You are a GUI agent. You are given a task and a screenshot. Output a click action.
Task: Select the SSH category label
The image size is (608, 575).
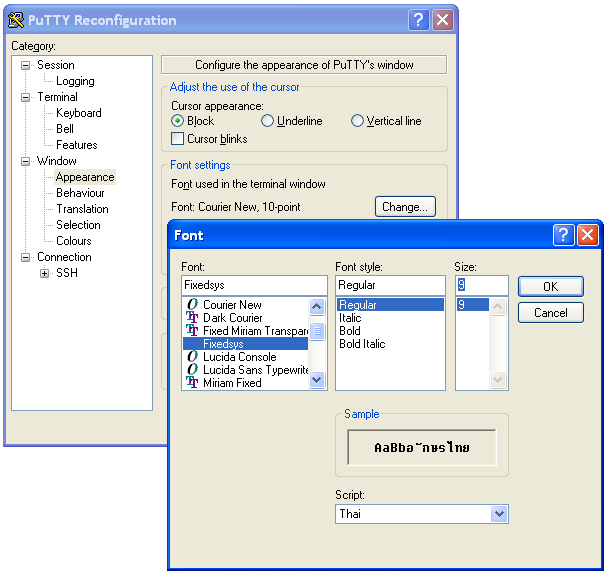(67, 273)
